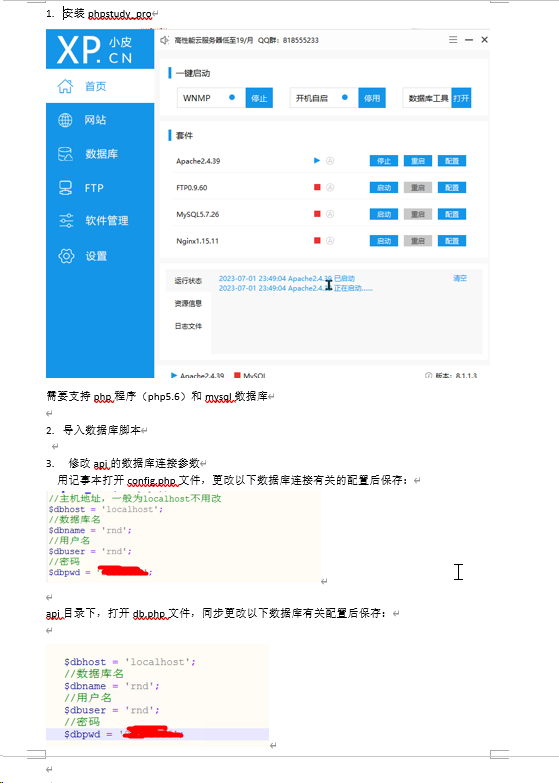Open 配置 for Apache2.4.39
This screenshot has width=559, height=783.
point(452,161)
